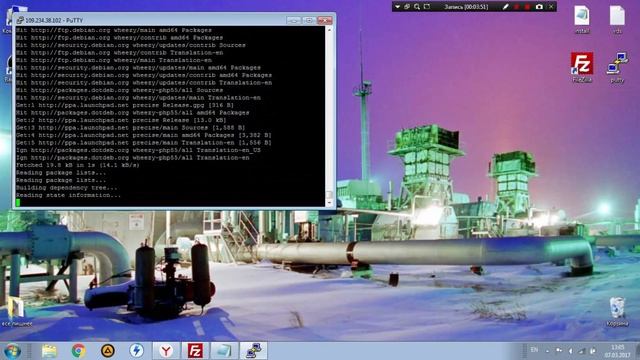640x360 pixels.
Task: Take a snapshot with the camera icon
Action: coord(539,7)
